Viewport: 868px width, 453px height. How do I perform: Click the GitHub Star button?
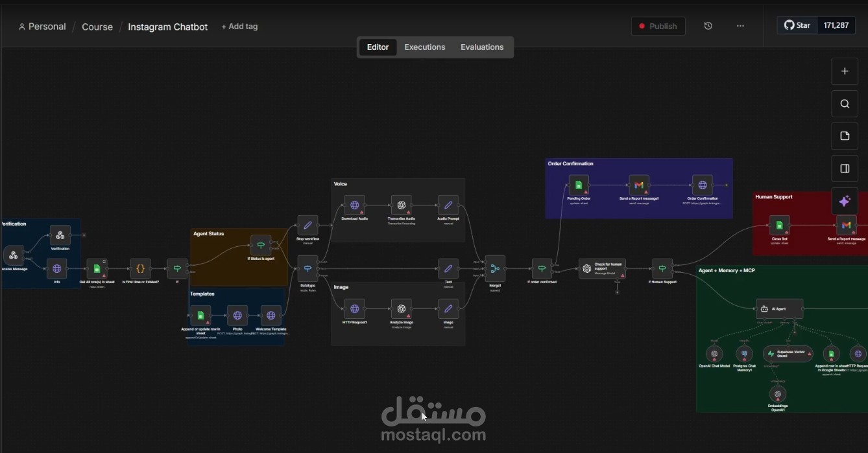click(797, 25)
